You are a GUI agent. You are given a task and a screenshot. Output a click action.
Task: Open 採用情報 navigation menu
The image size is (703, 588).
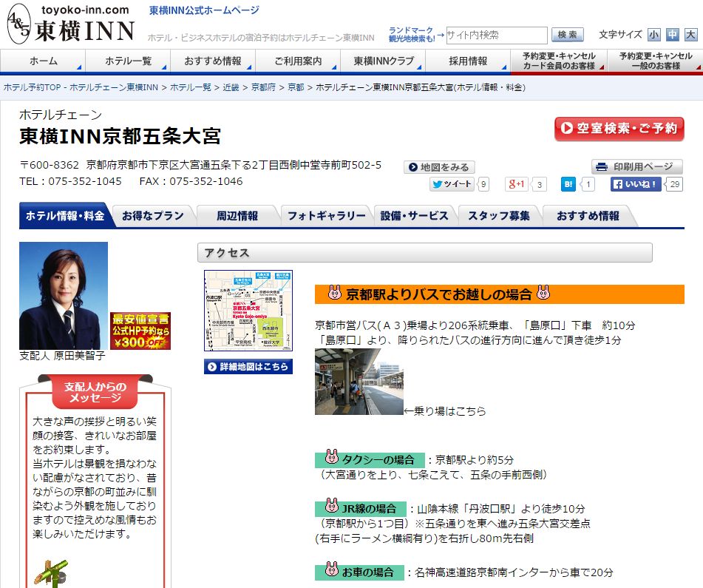[x=468, y=61]
